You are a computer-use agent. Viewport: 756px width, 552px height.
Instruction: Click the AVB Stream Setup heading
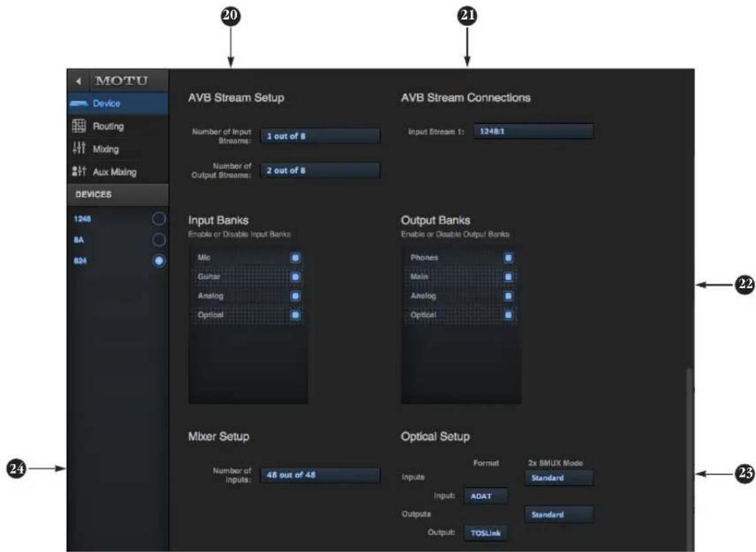click(236, 97)
